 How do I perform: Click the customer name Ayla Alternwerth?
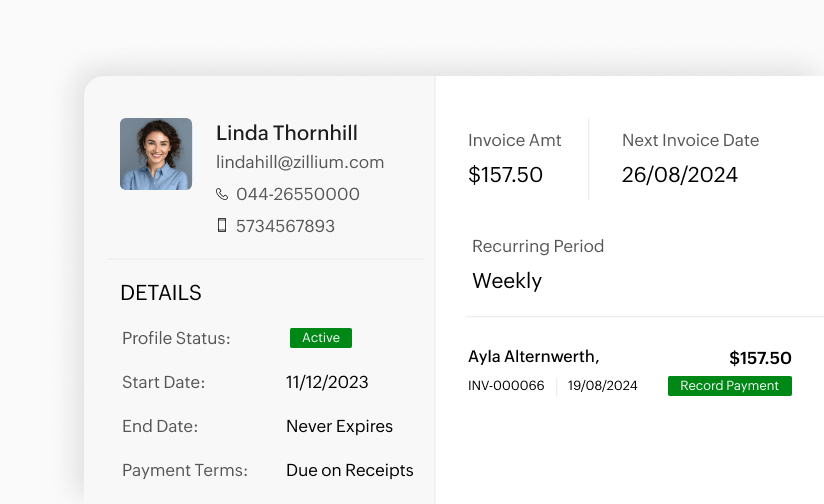pos(533,357)
